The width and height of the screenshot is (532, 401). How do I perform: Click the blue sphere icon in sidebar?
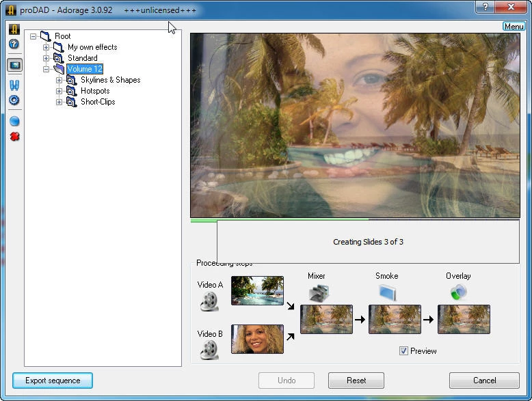[14, 122]
